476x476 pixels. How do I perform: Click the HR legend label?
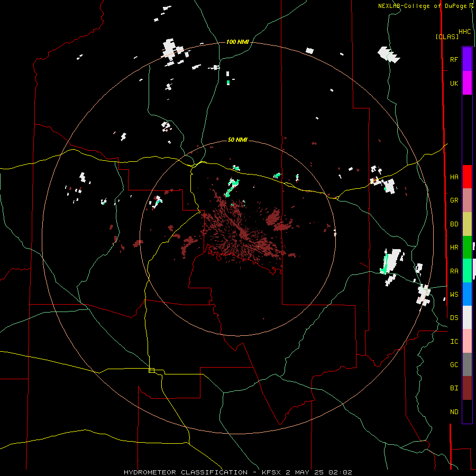tap(454, 248)
